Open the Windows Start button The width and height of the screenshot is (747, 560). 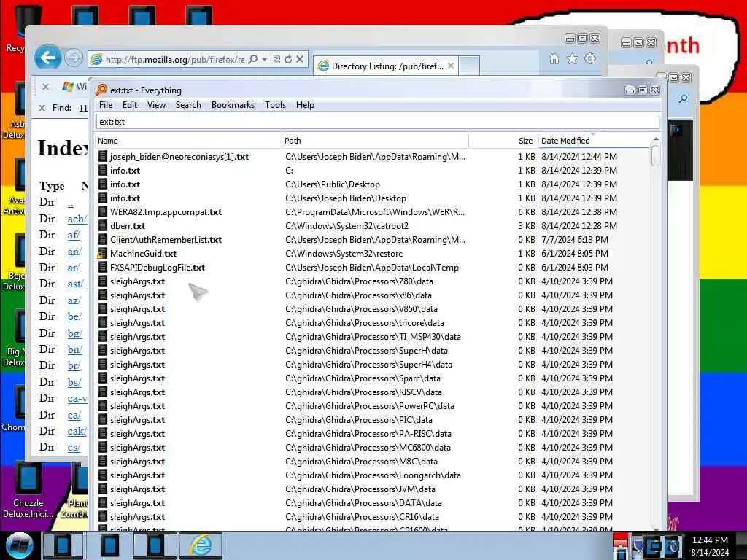click(20, 545)
